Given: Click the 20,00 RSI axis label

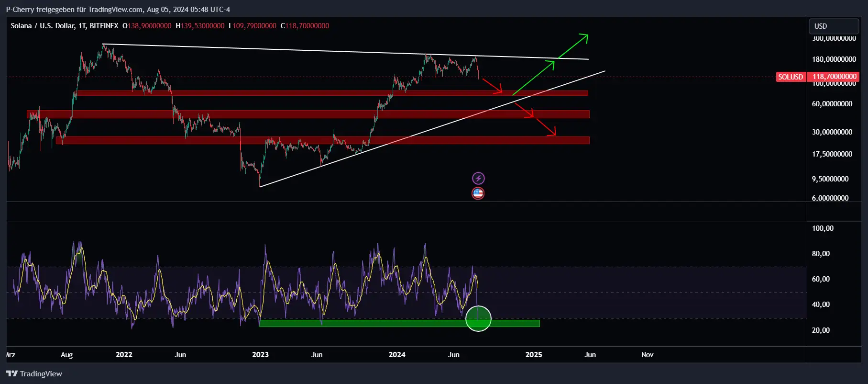Looking at the screenshot, I should click(x=821, y=330).
